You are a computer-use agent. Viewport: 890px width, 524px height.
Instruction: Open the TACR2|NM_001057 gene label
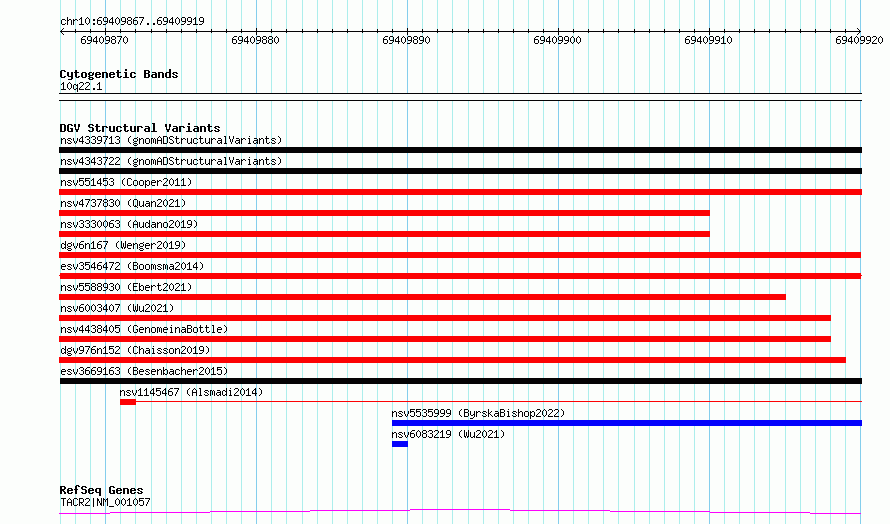(x=105, y=502)
